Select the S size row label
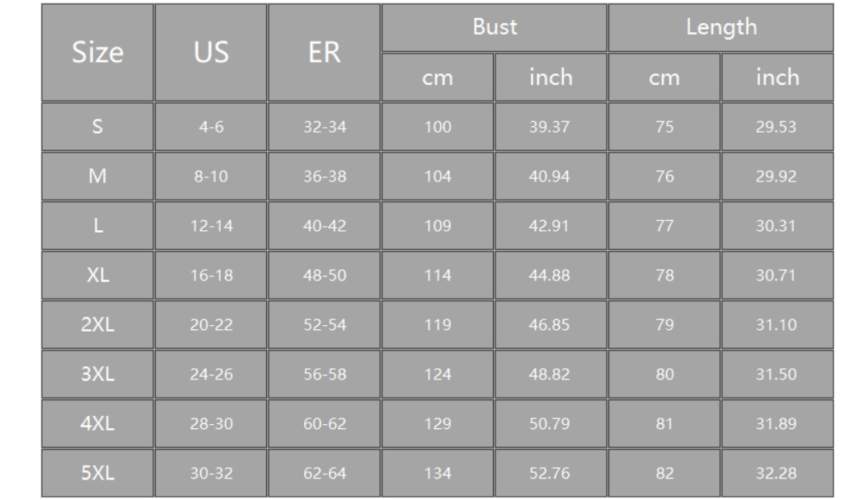The image size is (868, 500). click(x=97, y=127)
